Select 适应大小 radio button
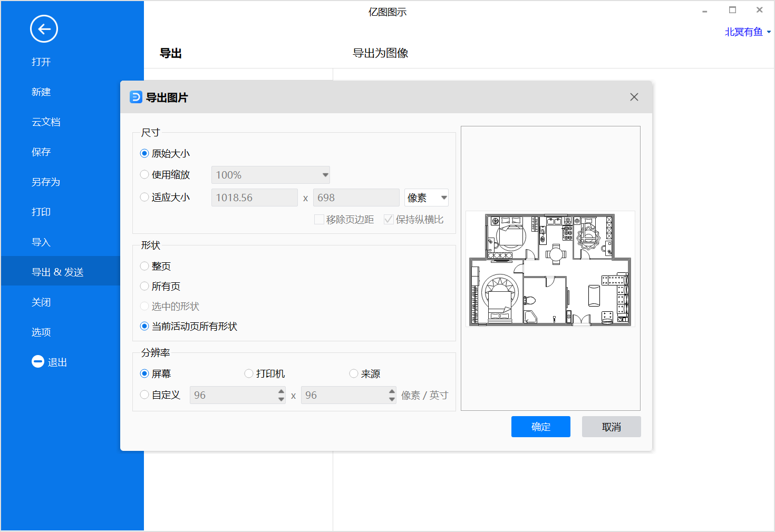Viewport: 775px width, 532px height. [x=144, y=197]
